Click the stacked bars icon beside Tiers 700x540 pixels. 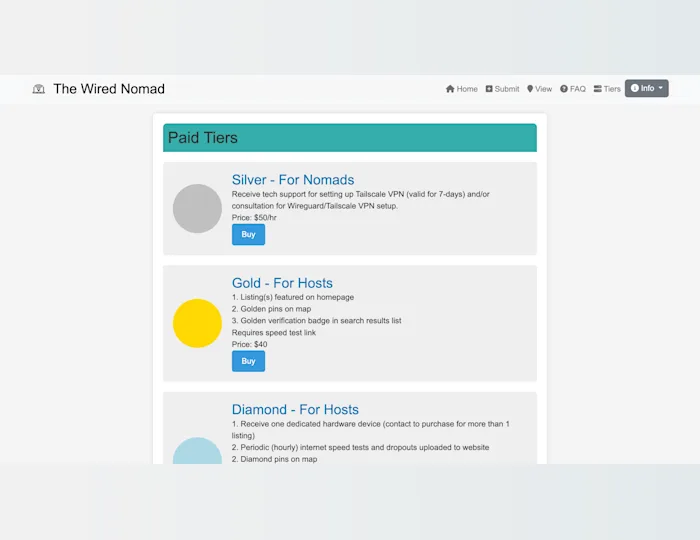point(597,89)
